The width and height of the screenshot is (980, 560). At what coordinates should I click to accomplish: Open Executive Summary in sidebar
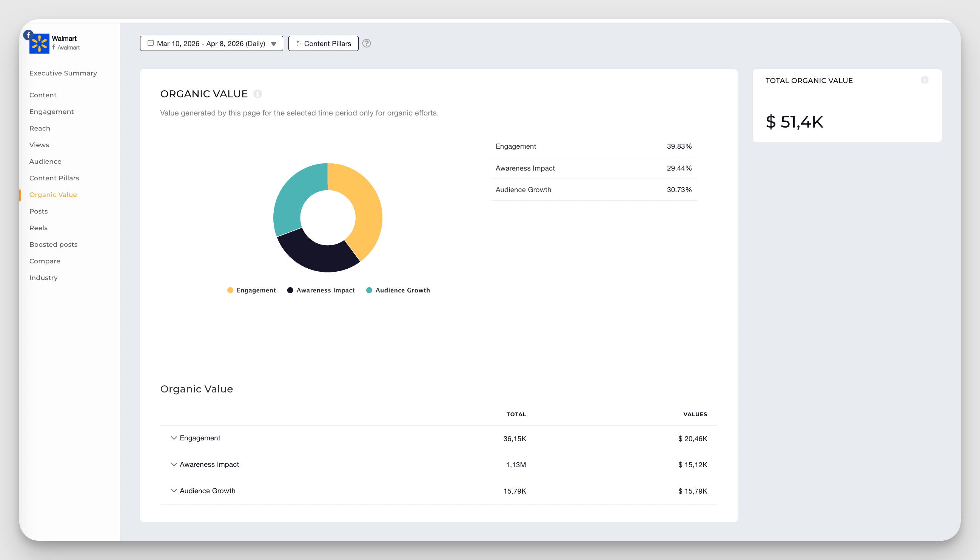point(63,73)
